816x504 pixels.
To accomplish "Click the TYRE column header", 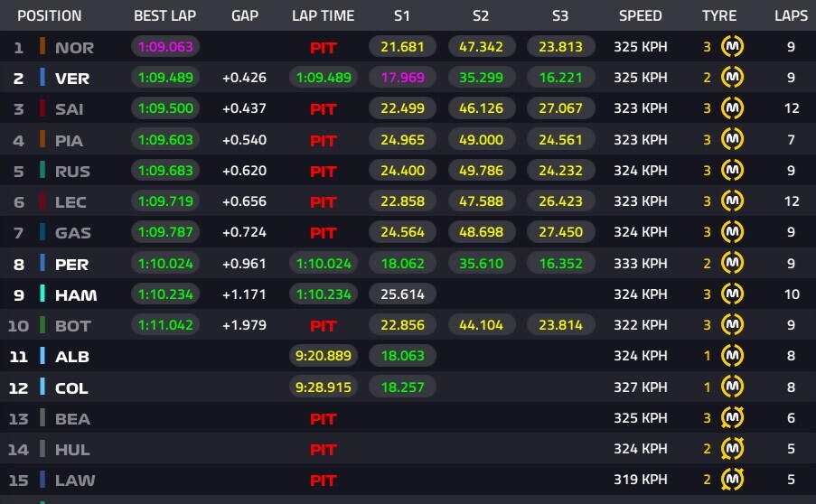I will (x=719, y=16).
